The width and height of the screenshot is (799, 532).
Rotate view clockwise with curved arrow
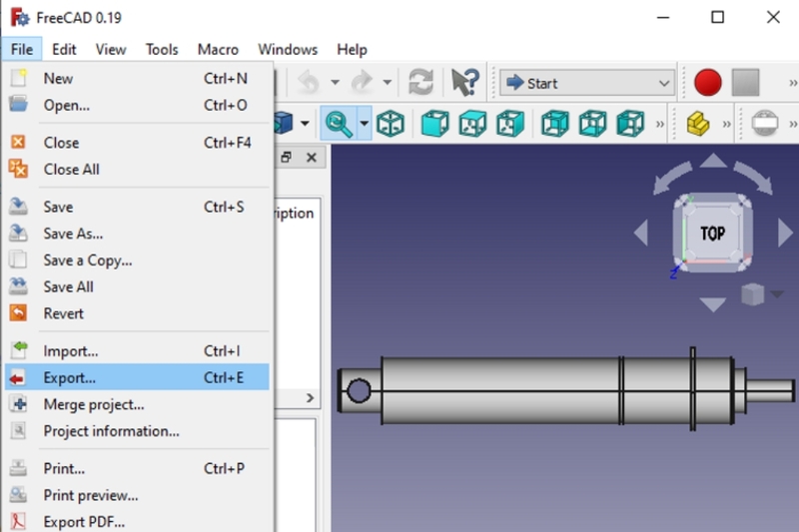[x=754, y=178]
